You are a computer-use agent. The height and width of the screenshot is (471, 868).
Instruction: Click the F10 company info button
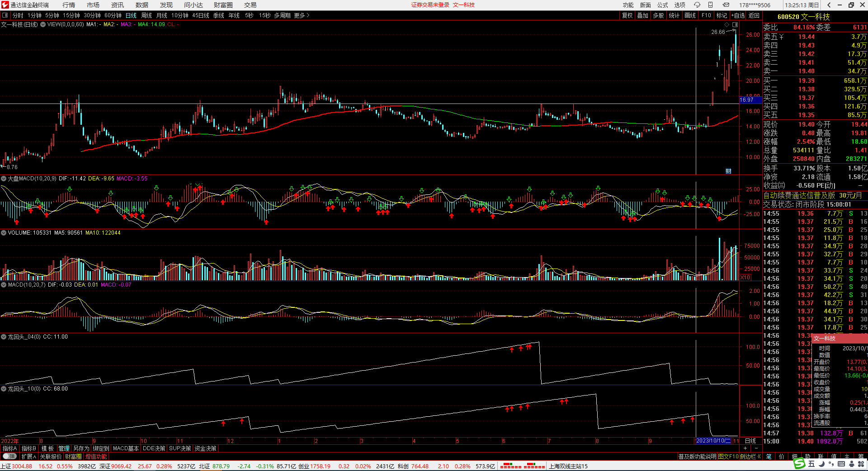[x=706, y=15]
